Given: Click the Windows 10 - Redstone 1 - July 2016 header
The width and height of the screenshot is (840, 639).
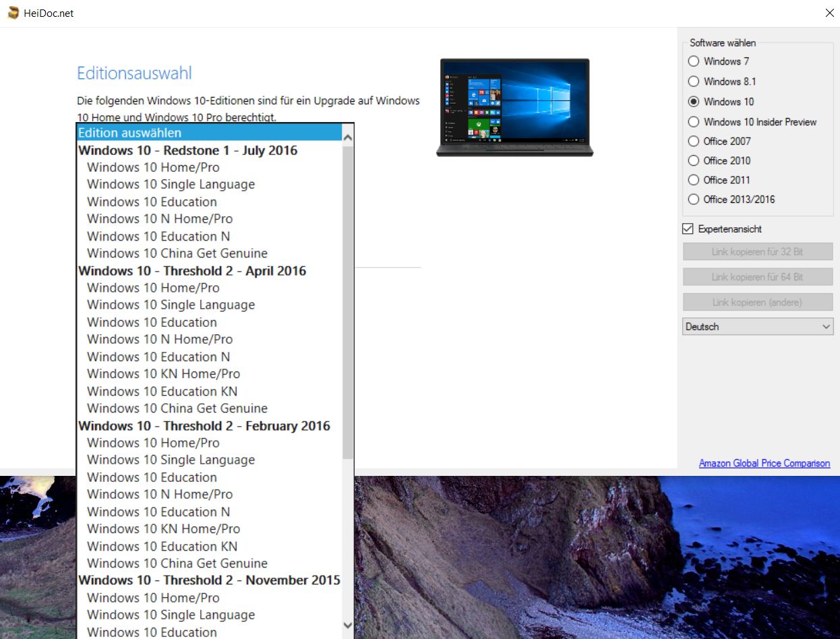Looking at the screenshot, I should tap(187, 150).
